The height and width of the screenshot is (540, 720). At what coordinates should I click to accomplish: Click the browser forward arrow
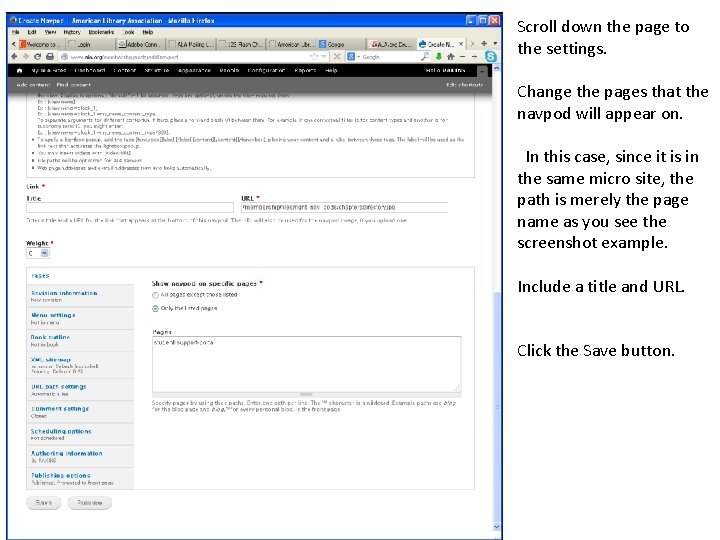[x=26, y=56]
